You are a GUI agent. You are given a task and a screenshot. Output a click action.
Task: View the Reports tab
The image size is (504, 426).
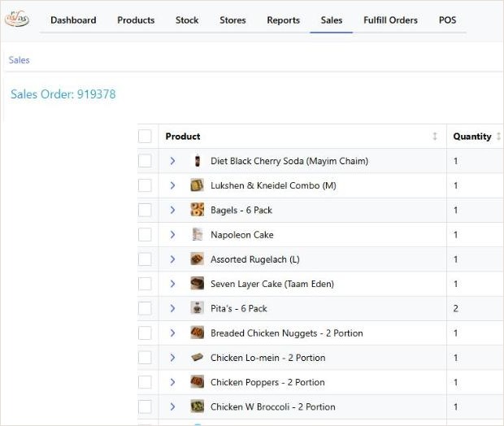coord(283,20)
